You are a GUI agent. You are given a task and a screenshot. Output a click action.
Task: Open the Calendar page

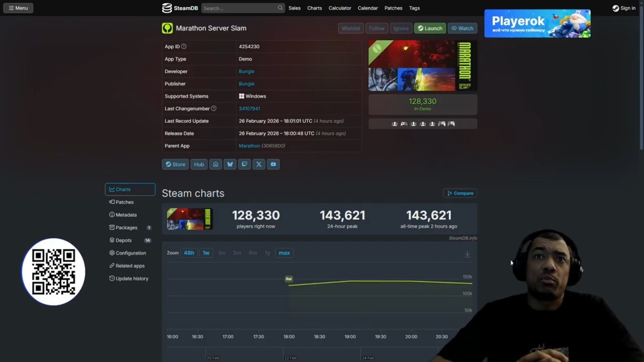[368, 8]
